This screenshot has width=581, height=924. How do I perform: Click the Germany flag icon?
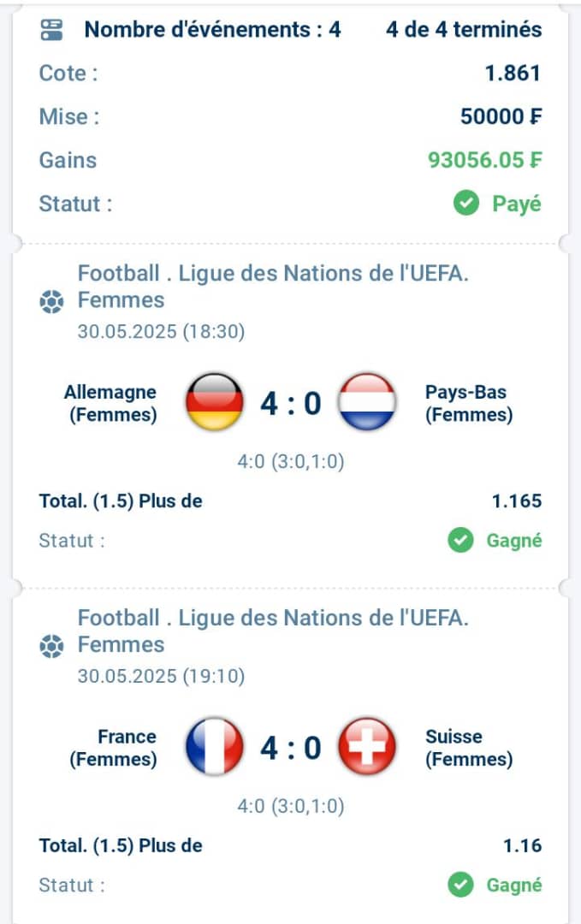click(x=215, y=402)
